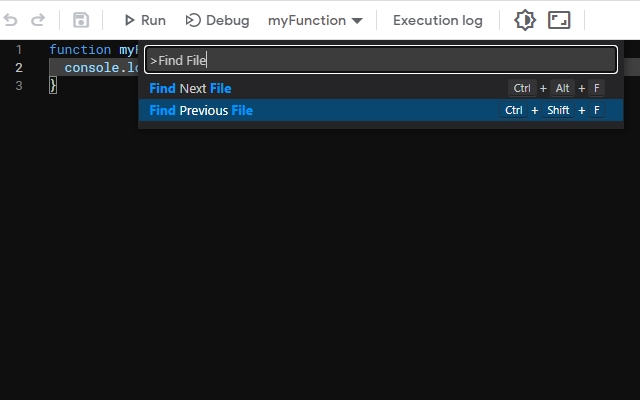
Task: Select line number 2 in gutter
Action: (x=19, y=68)
